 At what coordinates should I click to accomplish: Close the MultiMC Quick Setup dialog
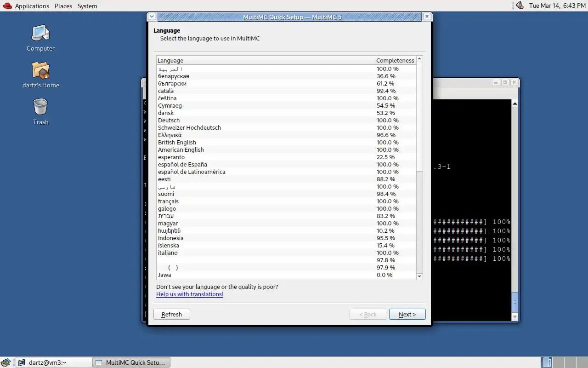point(427,17)
